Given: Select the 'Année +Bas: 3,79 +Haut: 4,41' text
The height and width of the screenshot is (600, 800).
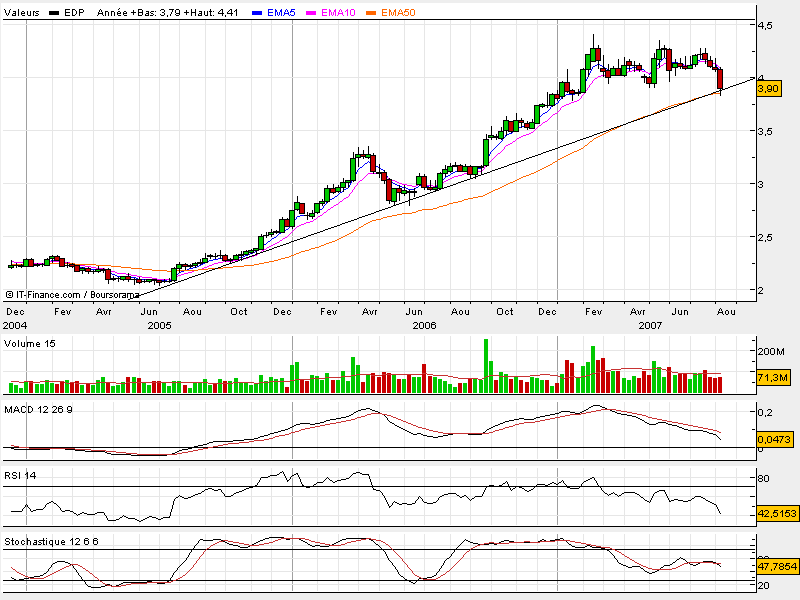Looking at the screenshot, I should (167, 13).
